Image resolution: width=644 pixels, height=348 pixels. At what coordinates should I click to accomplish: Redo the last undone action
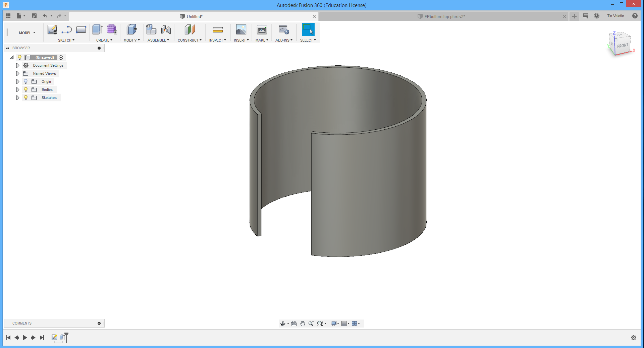coord(59,16)
